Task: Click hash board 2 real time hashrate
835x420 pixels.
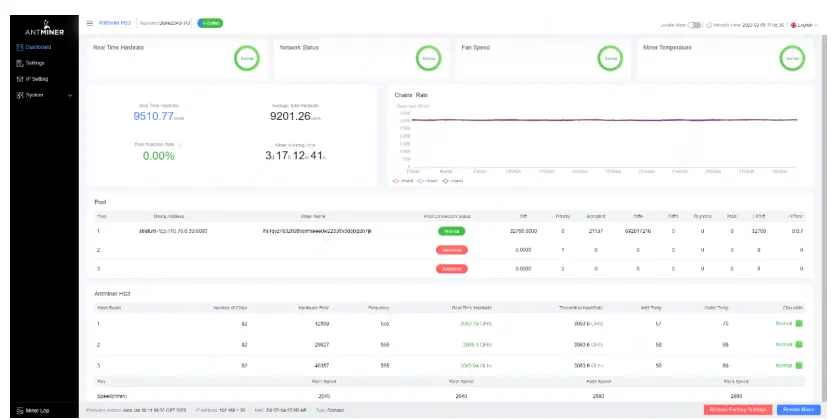Action: pyautogui.click(x=477, y=345)
